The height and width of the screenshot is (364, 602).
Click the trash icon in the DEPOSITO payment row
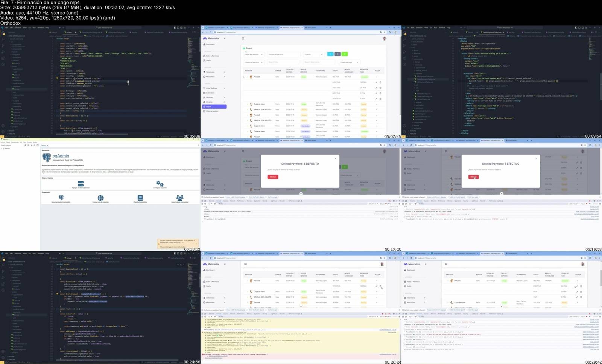pos(380,99)
